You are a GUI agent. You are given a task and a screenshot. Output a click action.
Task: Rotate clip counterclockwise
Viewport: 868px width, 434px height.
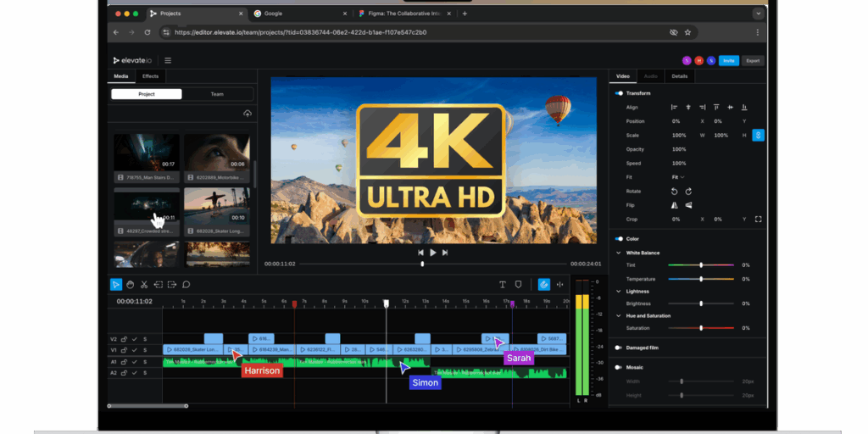coord(674,191)
